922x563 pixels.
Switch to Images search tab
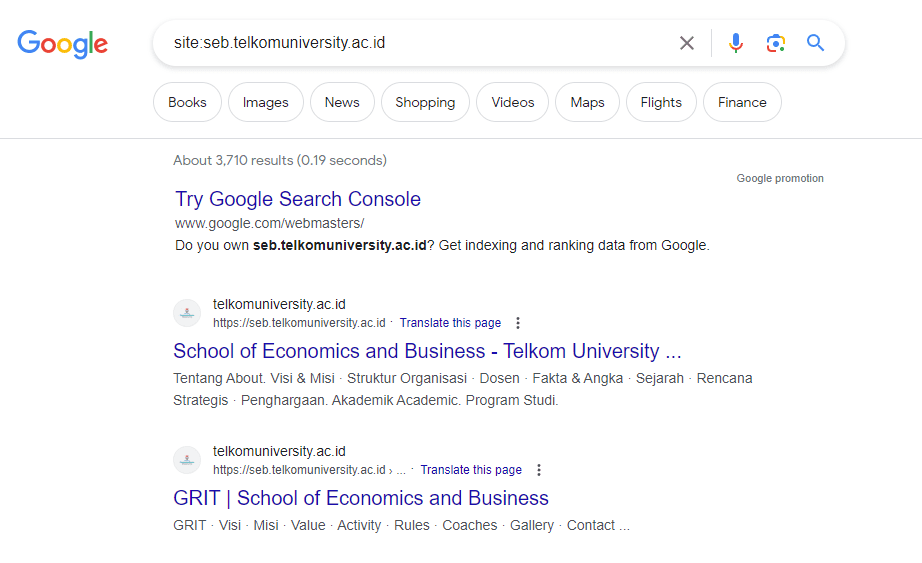point(266,102)
